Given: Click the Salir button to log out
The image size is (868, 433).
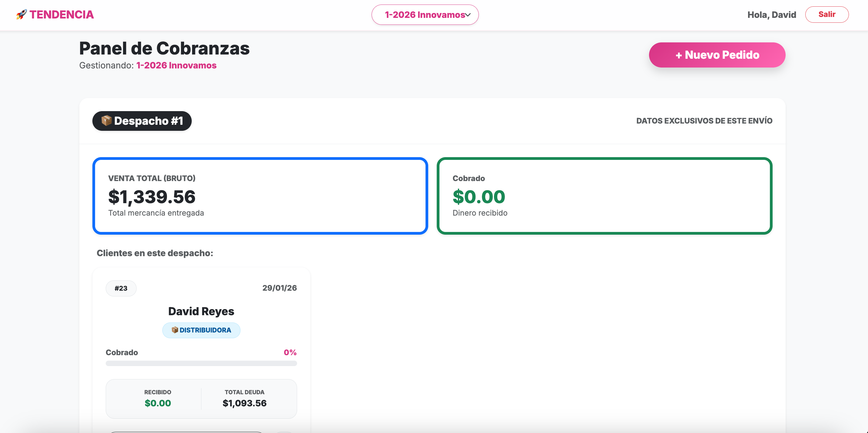Looking at the screenshot, I should click(x=827, y=14).
